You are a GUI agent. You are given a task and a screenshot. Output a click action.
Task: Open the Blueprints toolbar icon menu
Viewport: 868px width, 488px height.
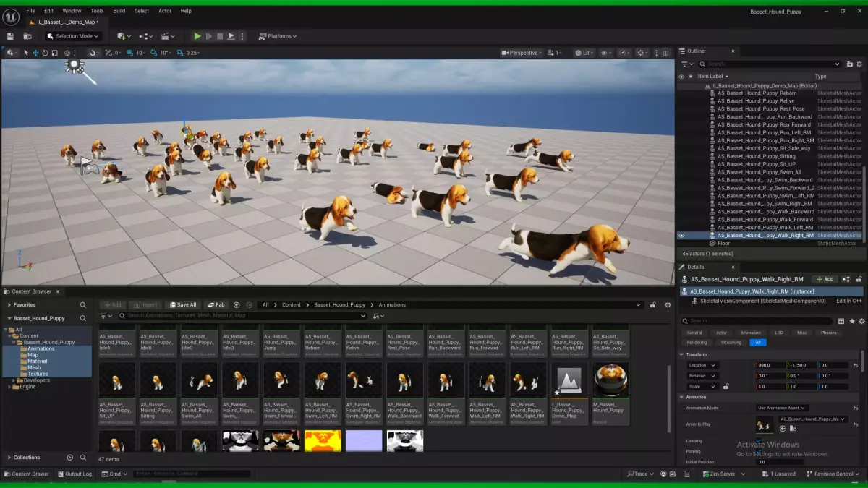click(146, 36)
